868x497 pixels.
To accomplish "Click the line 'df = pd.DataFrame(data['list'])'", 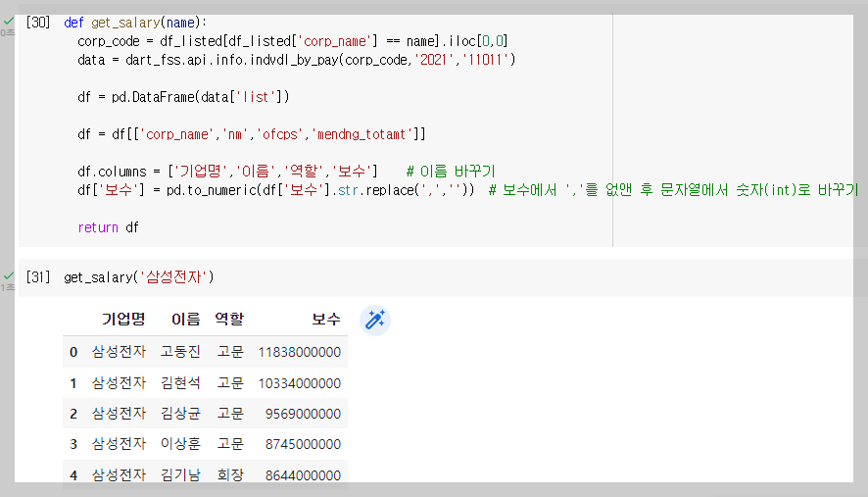I will [x=183, y=97].
